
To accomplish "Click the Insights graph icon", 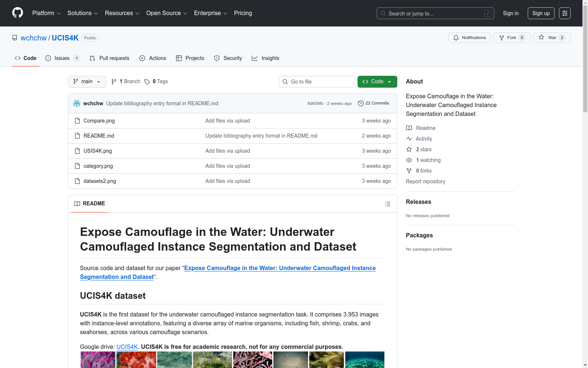I will pos(255,58).
